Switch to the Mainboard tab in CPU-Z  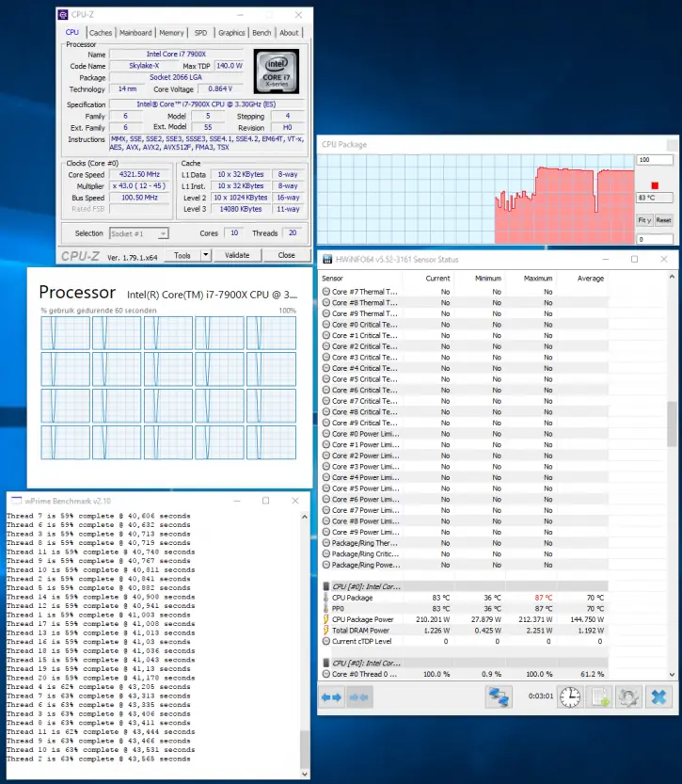coord(135,33)
